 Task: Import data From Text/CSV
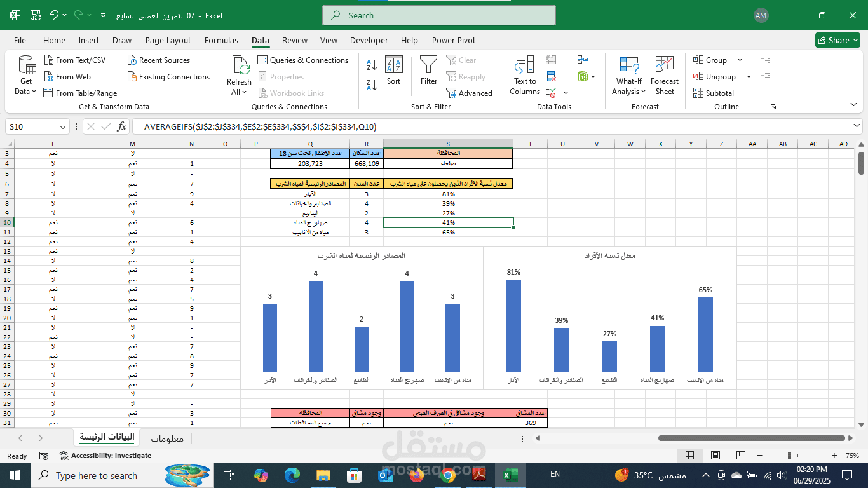[75, 60]
